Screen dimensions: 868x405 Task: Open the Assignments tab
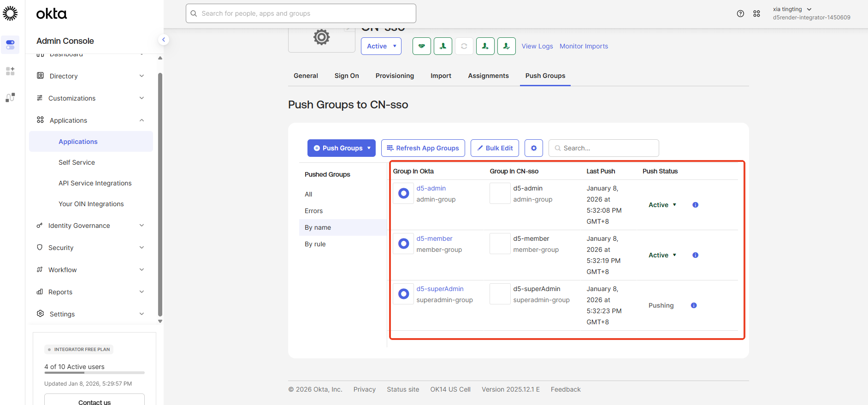(x=488, y=76)
